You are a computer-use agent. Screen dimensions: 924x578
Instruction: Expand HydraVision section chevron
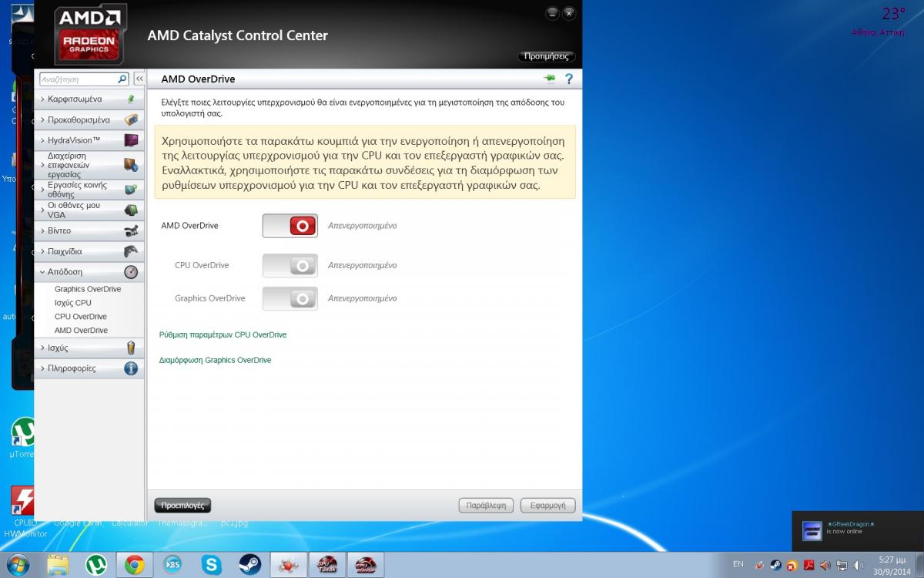tap(42, 141)
